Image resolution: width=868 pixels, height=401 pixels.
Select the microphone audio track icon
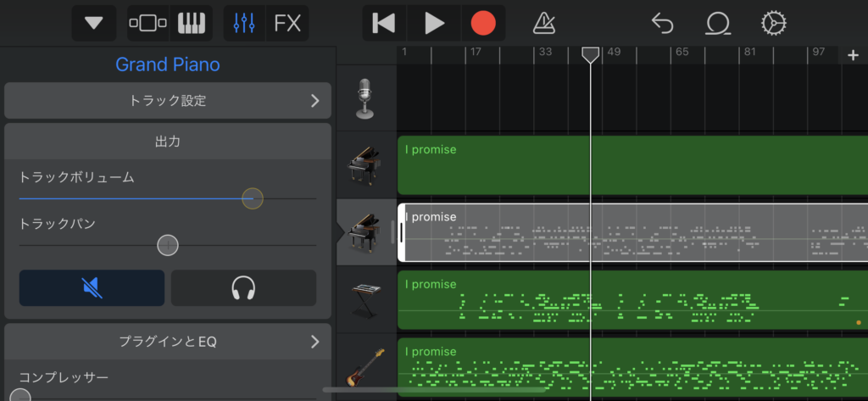pyautogui.click(x=366, y=99)
